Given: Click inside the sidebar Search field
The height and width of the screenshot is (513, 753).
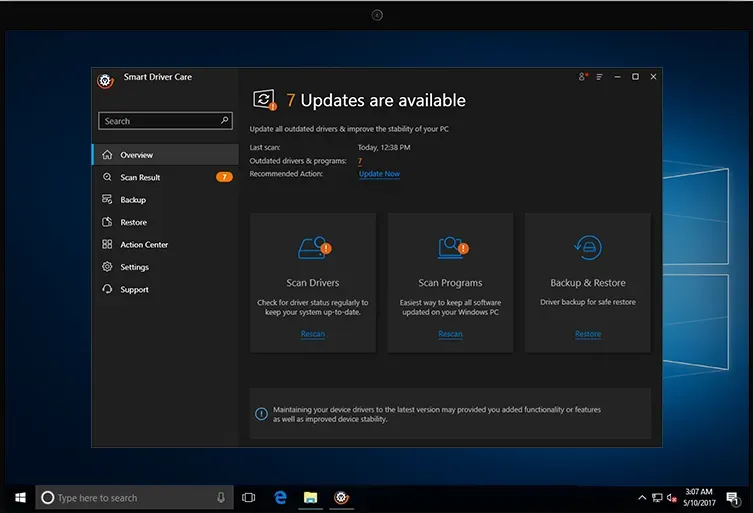Looking at the screenshot, I should (165, 121).
